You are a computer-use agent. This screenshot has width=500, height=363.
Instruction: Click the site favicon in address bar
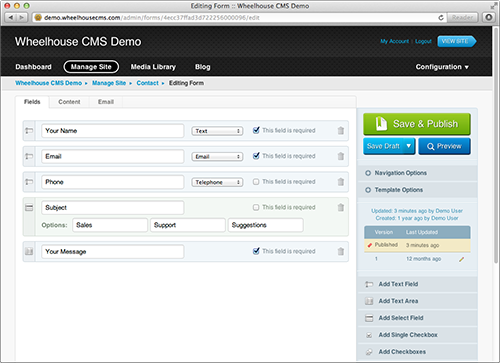[x=38, y=18]
